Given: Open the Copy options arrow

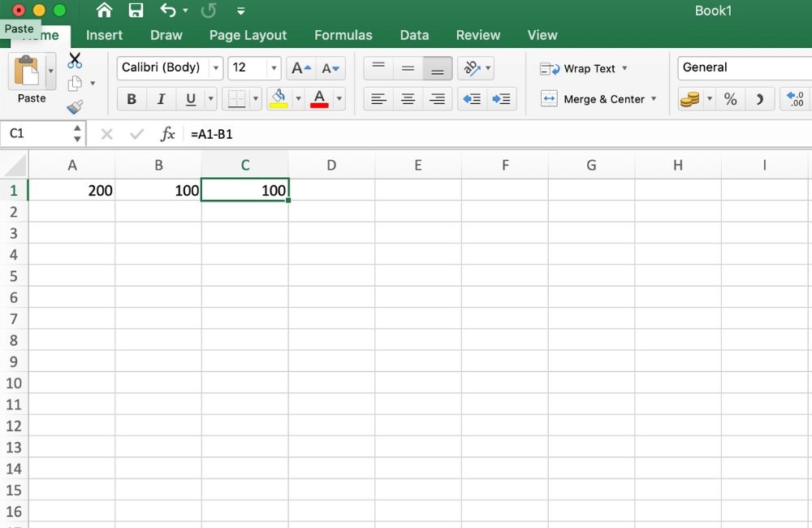Looking at the screenshot, I should (93, 84).
